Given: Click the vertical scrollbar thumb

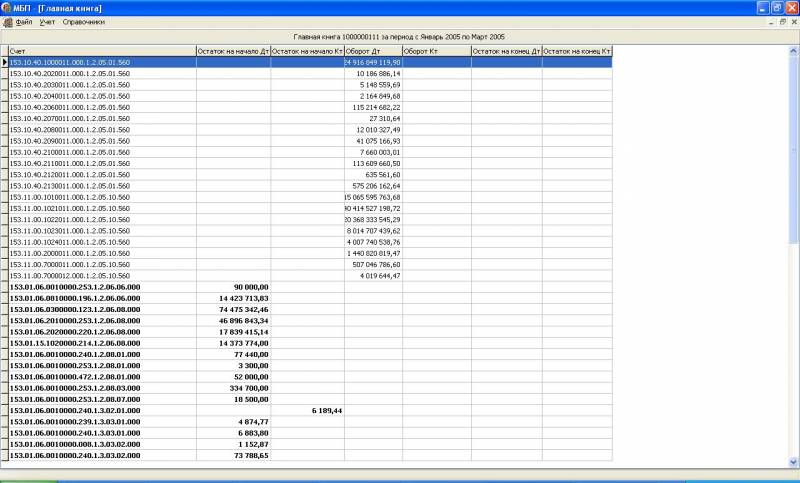Looking at the screenshot, I should coord(793,149).
